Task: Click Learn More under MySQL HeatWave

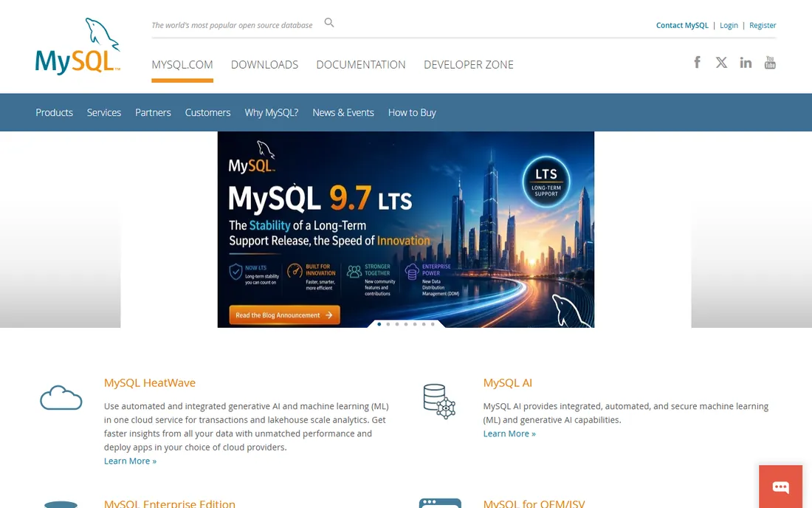Action: point(130,461)
